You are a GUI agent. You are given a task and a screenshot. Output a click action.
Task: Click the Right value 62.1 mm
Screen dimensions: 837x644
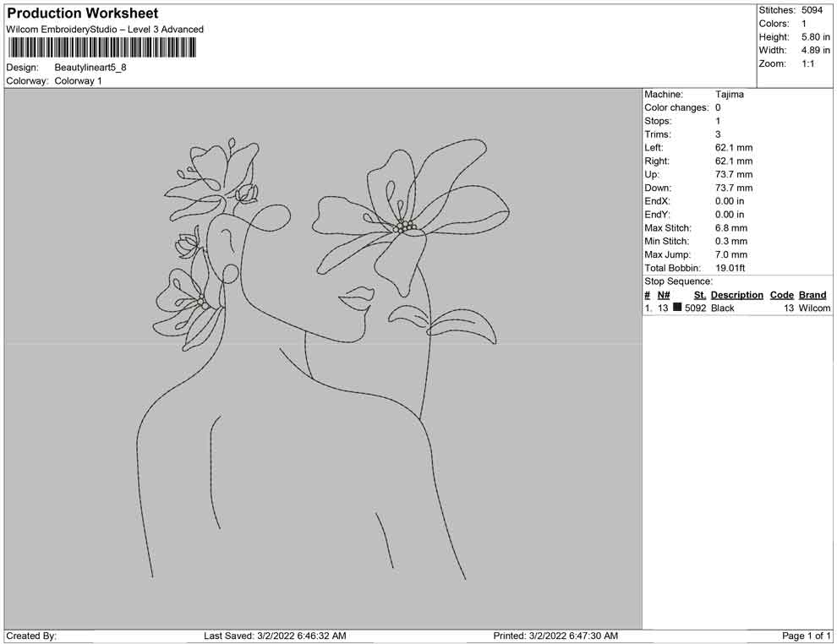tap(734, 161)
